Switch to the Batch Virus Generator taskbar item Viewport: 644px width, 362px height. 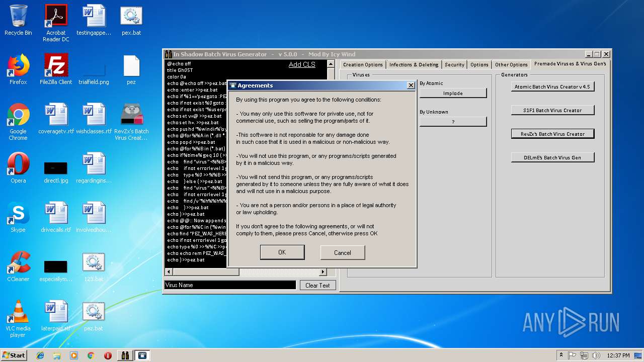click(125, 355)
